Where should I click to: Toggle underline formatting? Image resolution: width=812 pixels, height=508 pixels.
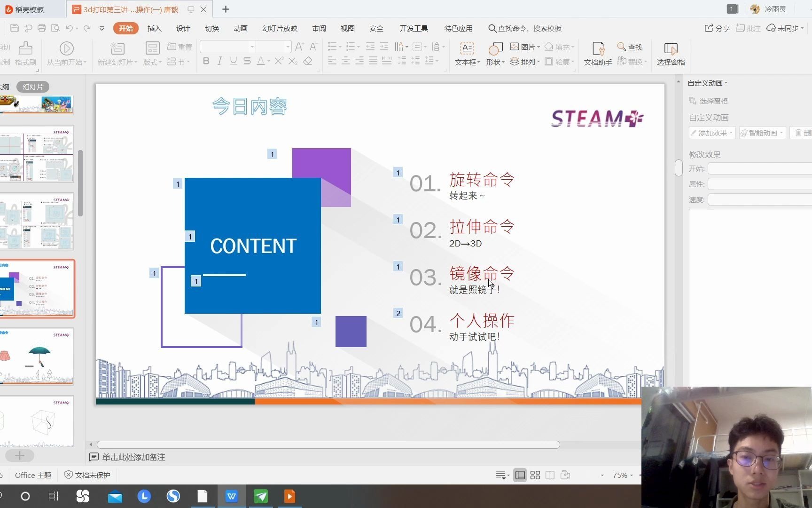[233, 61]
